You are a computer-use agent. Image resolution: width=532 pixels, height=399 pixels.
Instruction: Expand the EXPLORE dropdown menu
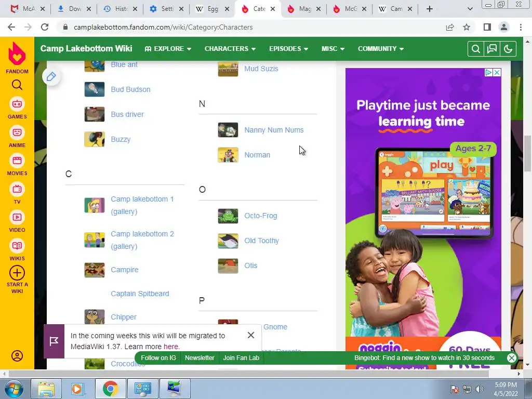coord(168,49)
